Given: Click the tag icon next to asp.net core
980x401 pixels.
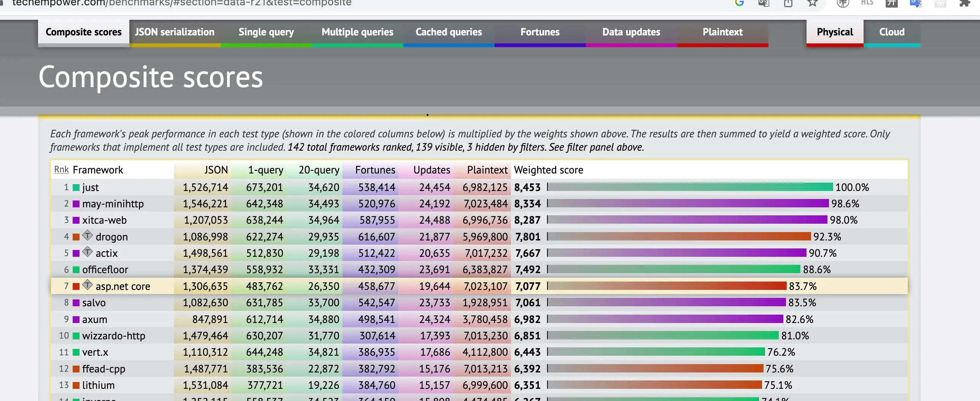Looking at the screenshot, I should coord(87,285).
